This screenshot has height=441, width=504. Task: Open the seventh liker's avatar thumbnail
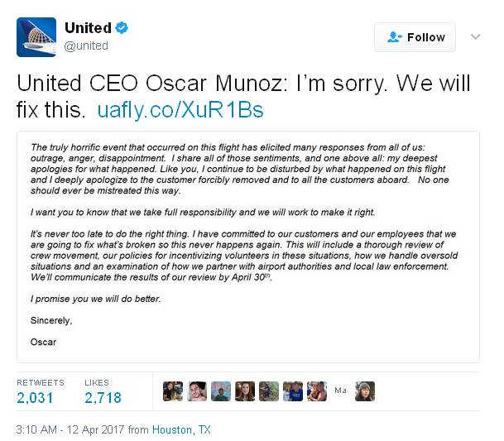click(317, 391)
